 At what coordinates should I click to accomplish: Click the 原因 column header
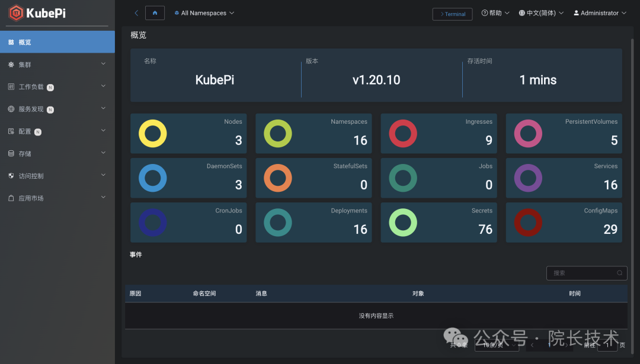pyautogui.click(x=136, y=294)
